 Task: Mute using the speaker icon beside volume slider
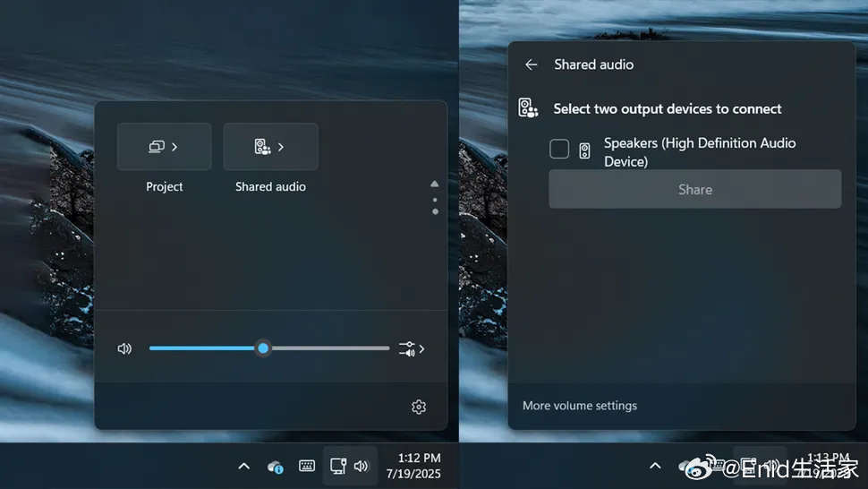pos(124,348)
